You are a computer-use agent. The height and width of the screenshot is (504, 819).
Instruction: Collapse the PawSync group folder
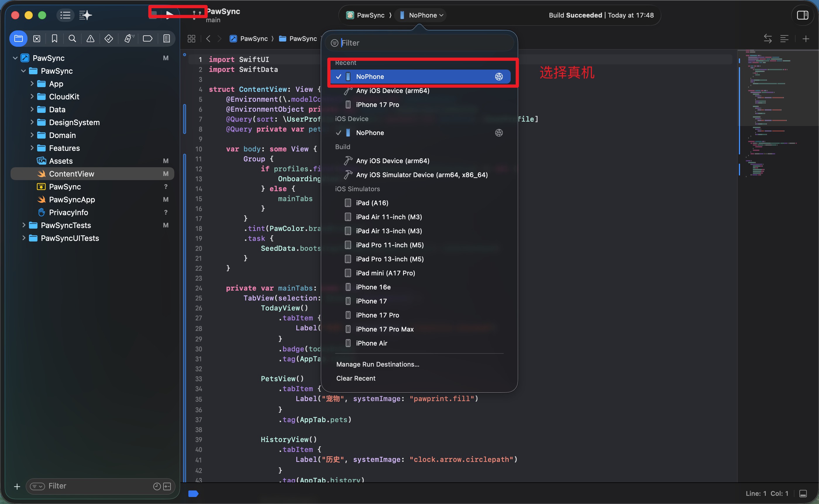pyautogui.click(x=23, y=71)
